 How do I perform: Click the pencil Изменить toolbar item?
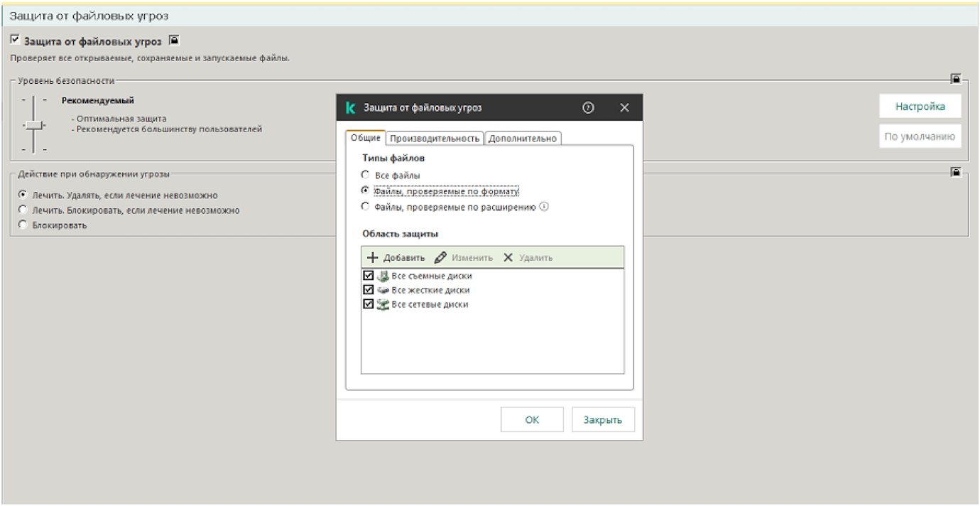tap(462, 257)
